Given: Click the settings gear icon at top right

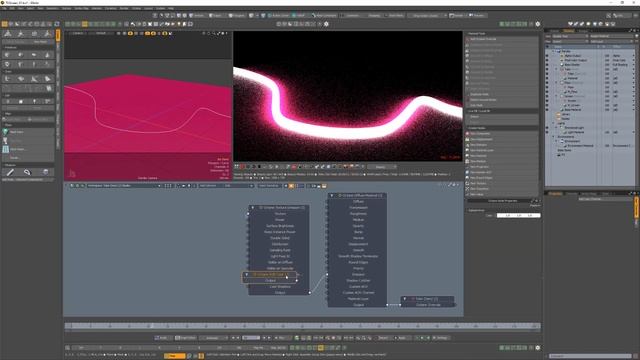Looking at the screenshot, I should 538,24.
